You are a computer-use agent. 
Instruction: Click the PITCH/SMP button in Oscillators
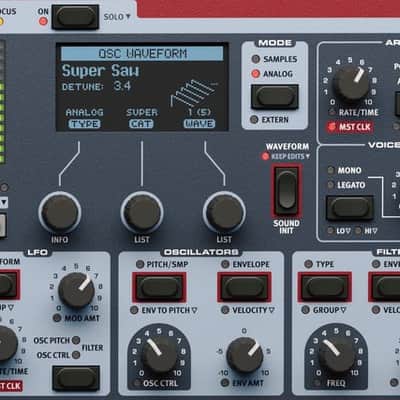[x=159, y=287]
